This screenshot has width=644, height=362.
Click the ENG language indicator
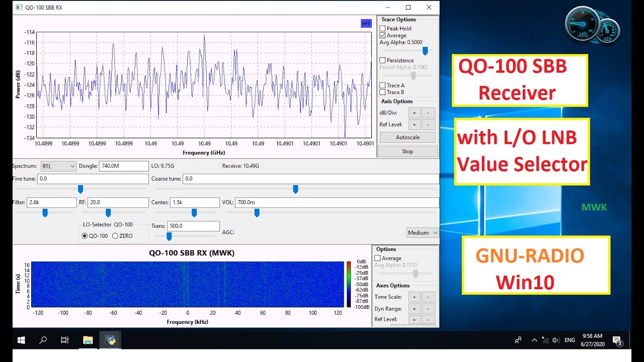point(570,340)
